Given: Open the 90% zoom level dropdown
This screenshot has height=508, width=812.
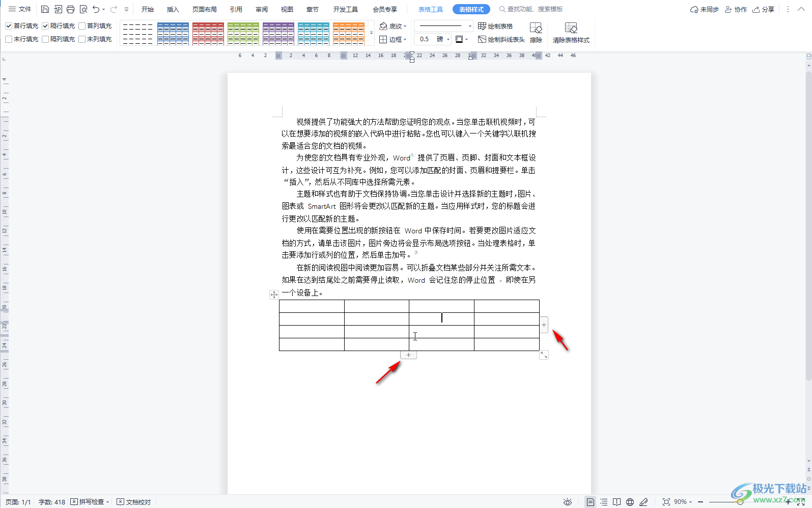Looking at the screenshot, I should tap(682, 502).
